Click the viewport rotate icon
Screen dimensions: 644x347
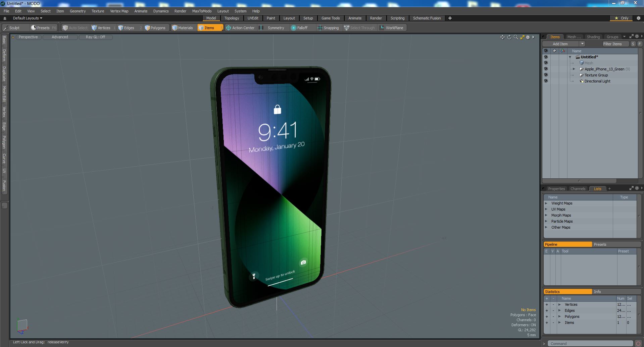pos(509,37)
